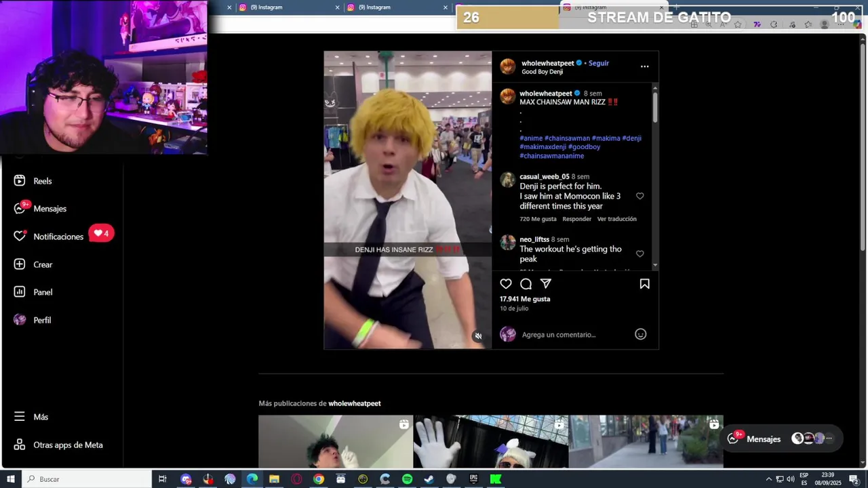Open Steam from the taskbar
This screenshot has width=868, height=488.
click(429, 479)
